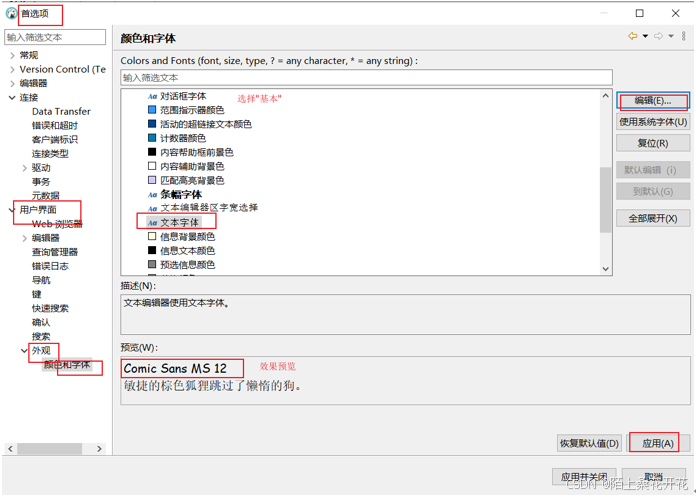Click the 匹配高亮背景色 swatch
The height and width of the screenshot is (498, 696).
point(152,180)
